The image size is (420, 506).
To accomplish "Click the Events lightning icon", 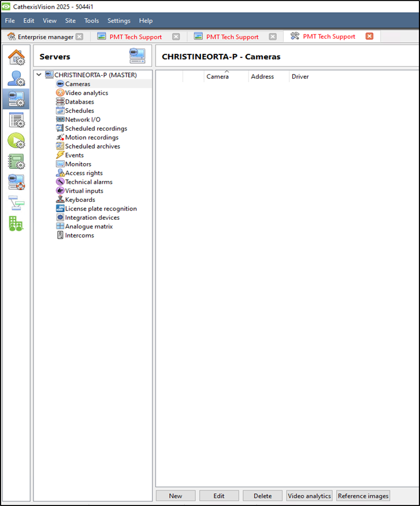I will pos(60,155).
